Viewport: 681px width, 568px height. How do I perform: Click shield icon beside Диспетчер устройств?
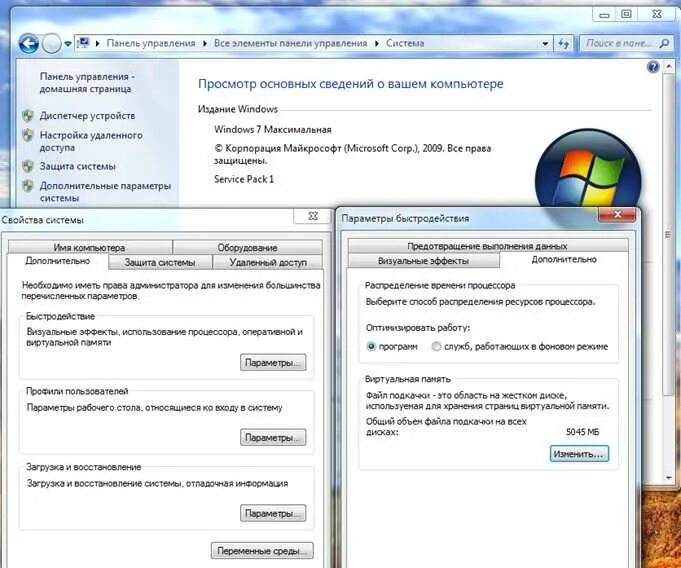pos(28,116)
